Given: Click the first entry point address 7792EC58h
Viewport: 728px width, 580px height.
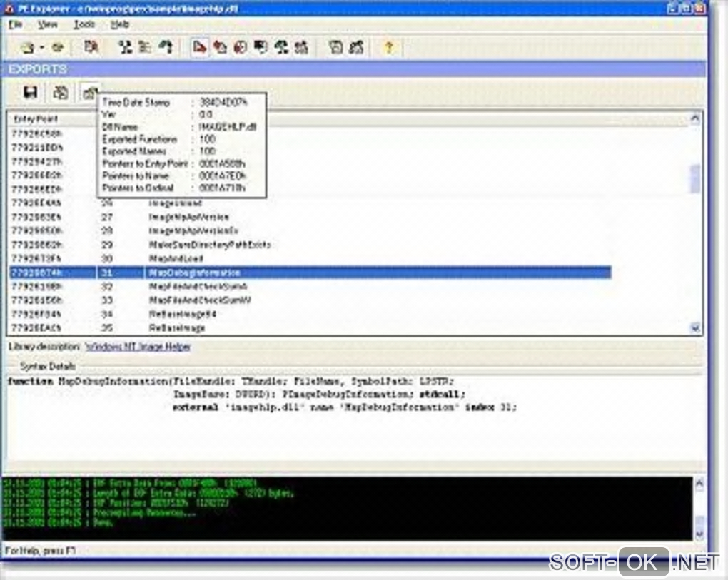Looking at the screenshot, I should click(36, 134).
